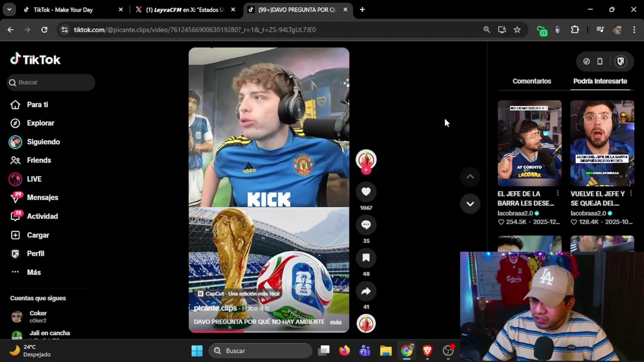This screenshot has height=362, width=644.
Task: Open tab search dropdown arrow
Action: tap(9, 10)
